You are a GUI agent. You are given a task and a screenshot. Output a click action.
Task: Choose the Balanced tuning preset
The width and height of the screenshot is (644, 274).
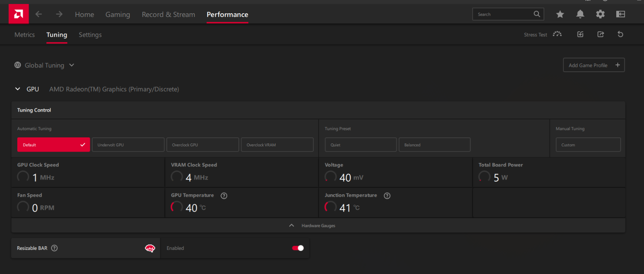click(x=435, y=145)
